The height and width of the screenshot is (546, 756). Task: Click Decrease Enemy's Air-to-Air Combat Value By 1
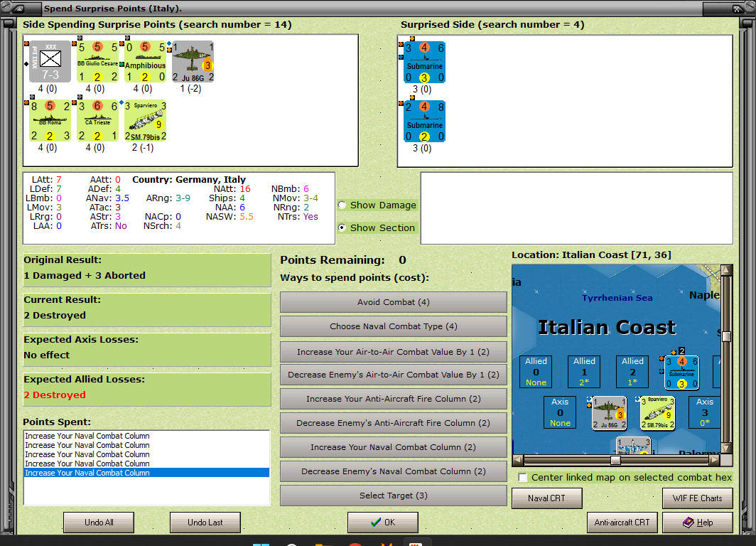(x=394, y=375)
